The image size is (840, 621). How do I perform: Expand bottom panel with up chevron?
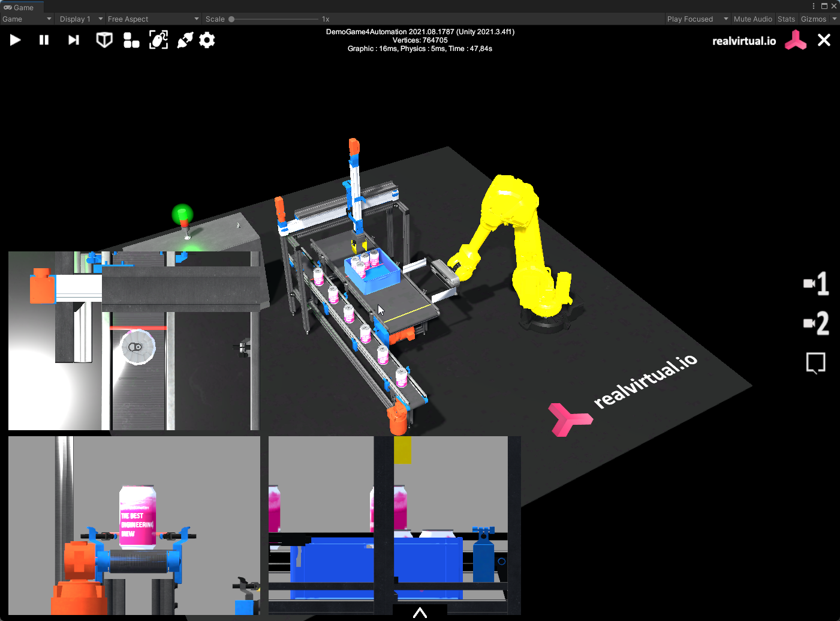click(x=420, y=613)
